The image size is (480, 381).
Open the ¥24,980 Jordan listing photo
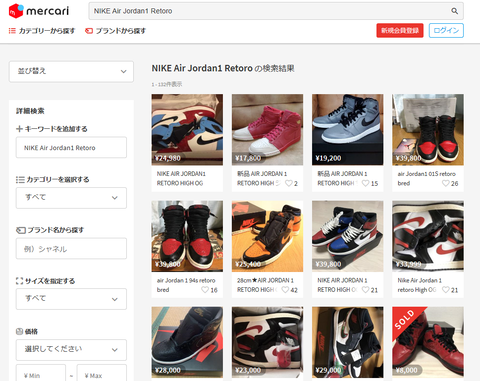point(187,130)
